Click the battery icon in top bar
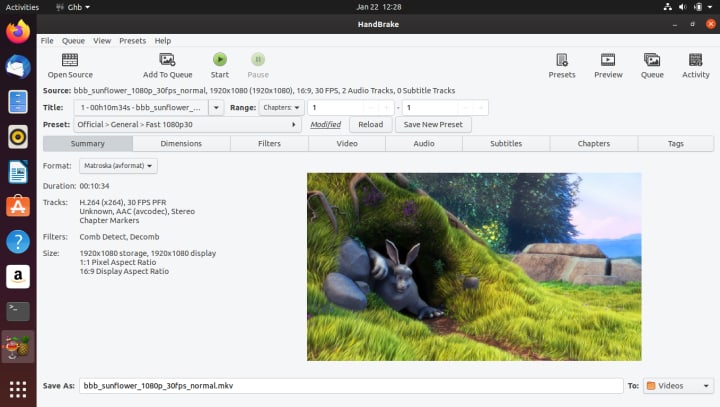This screenshot has width=720, height=407. pos(698,7)
